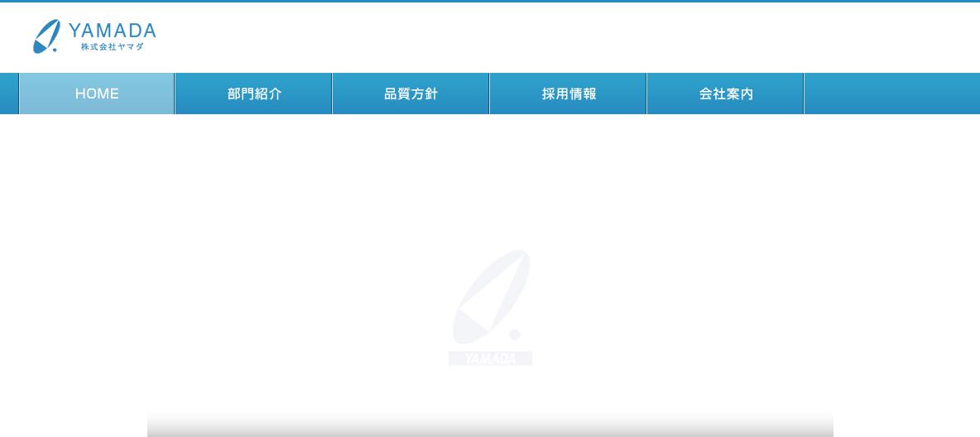Open the 会社案内 menu item
Viewport: 980px width, 437px height.
[726, 94]
